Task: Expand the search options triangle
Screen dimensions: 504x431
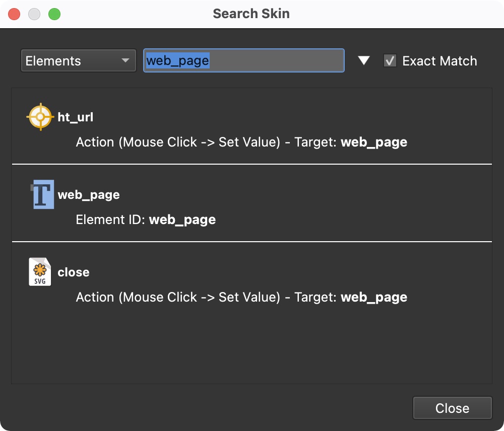Action: (x=364, y=61)
